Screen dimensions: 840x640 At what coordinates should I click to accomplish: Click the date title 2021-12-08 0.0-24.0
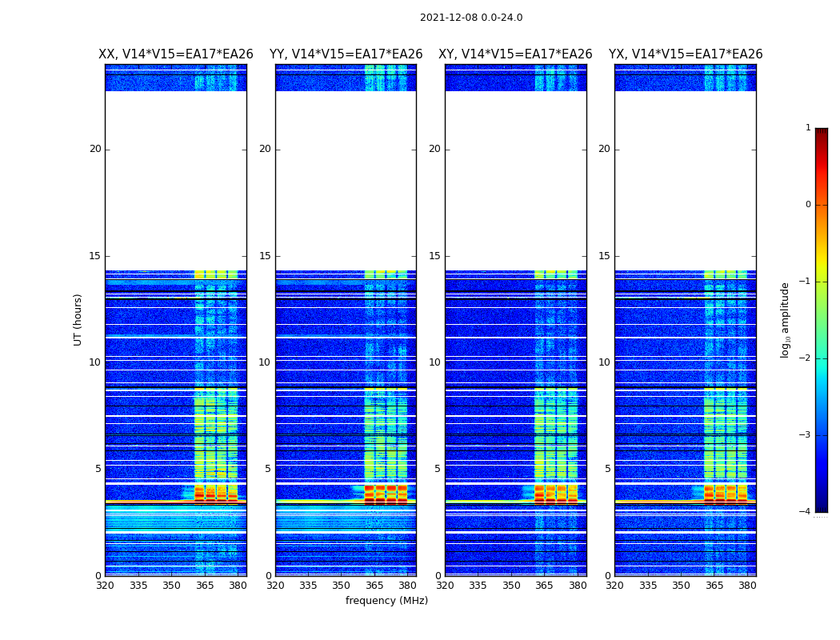pyautogui.click(x=470, y=18)
